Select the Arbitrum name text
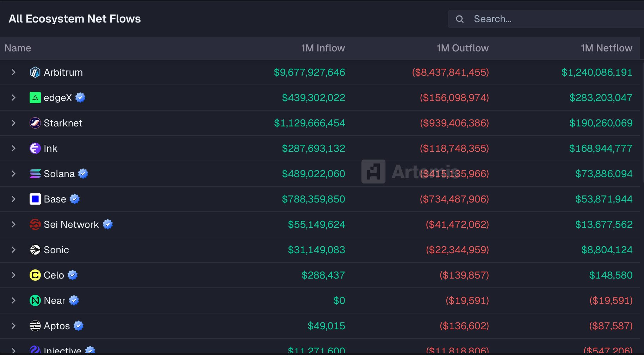 point(63,73)
